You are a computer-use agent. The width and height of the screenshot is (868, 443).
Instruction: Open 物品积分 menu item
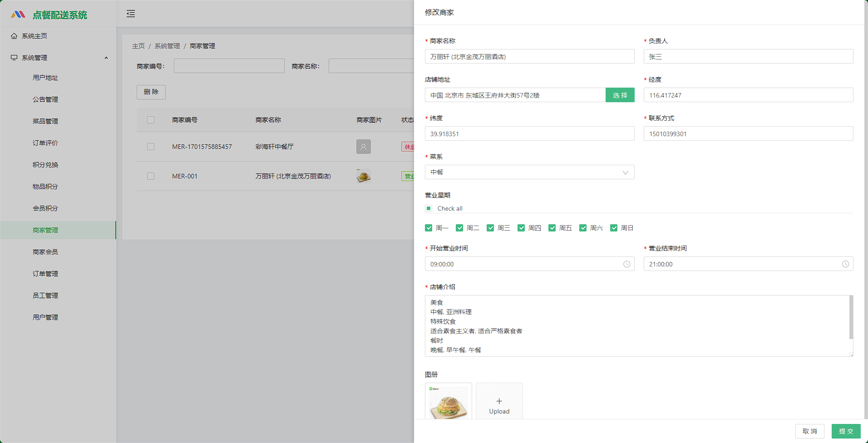point(58,187)
